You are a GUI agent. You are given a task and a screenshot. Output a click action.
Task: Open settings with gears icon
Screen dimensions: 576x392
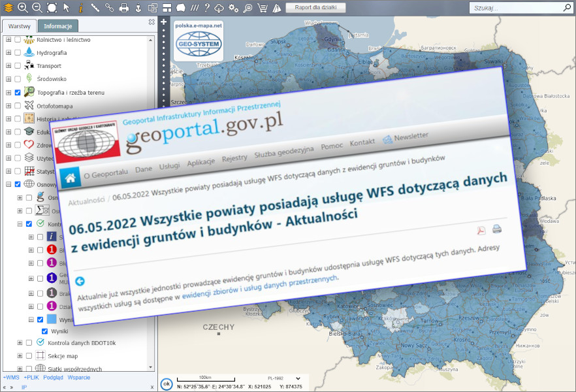233,7
